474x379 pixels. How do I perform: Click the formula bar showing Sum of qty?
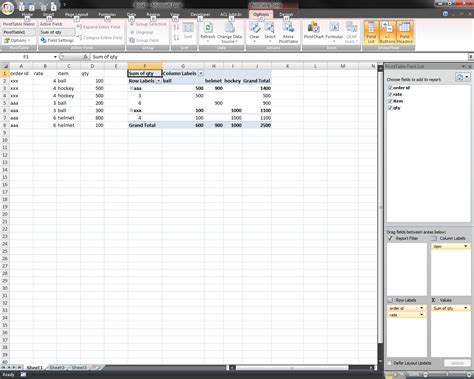point(279,57)
